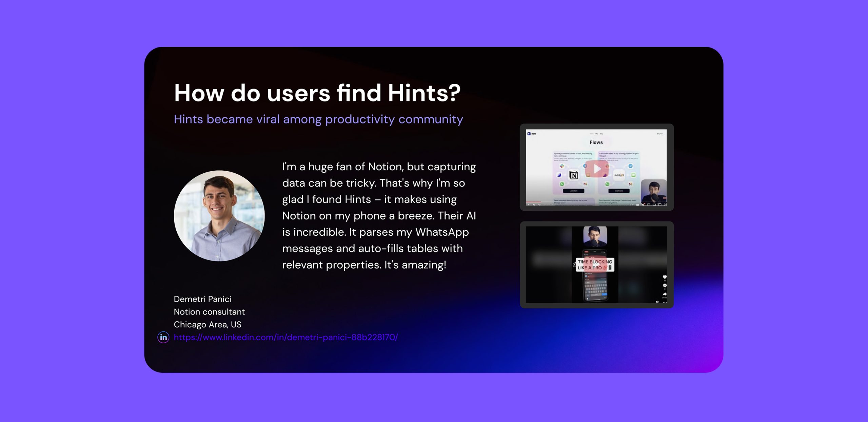Click Learn more under the HubSpot flow
The image size is (868, 422).
619,191
